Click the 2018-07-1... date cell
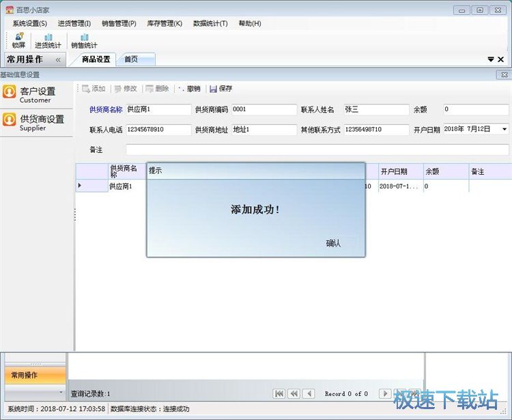Screen dimensions: 512x420 point(401,186)
